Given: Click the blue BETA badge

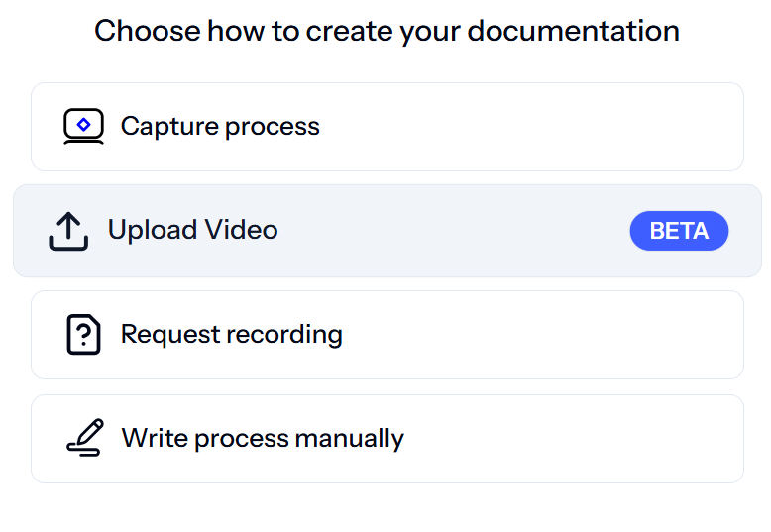Looking at the screenshot, I should 679,231.
